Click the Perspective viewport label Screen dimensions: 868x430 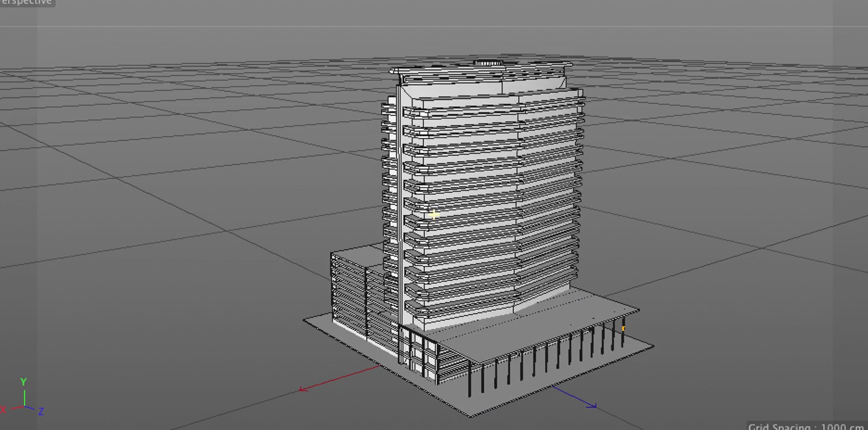click(x=26, y=2)
